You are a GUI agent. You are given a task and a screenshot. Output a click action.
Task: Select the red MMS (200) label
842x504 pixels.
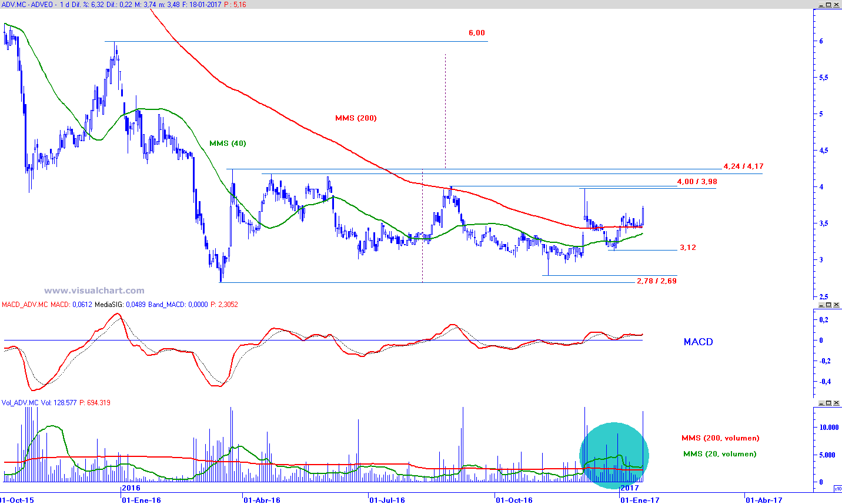click(x=356, y=118)
